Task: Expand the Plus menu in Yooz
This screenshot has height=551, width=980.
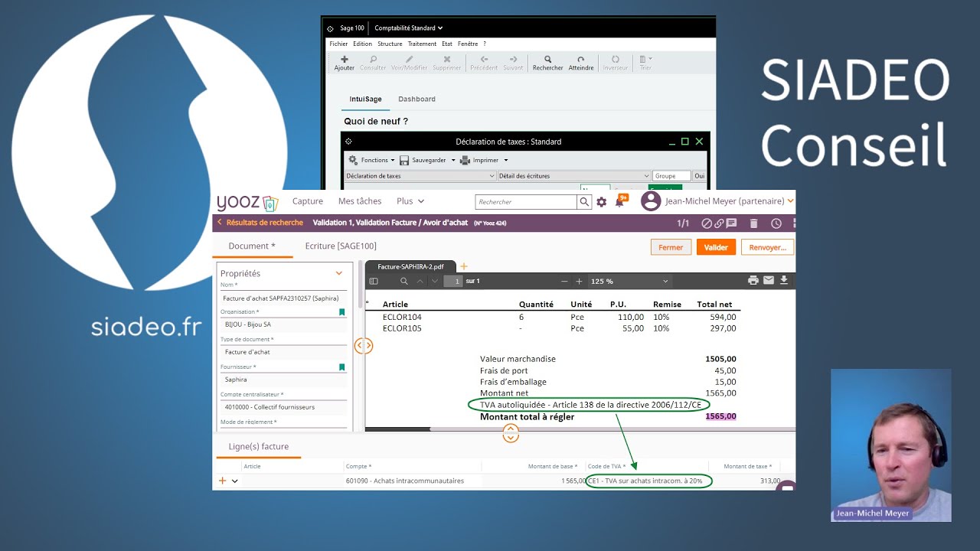Action: point(410,201)
